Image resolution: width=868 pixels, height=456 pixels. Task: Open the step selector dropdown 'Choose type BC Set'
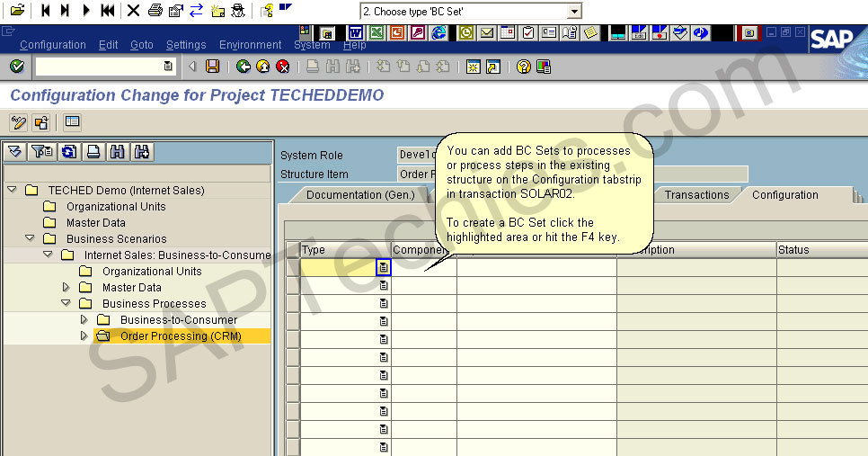tap(574, 11)
